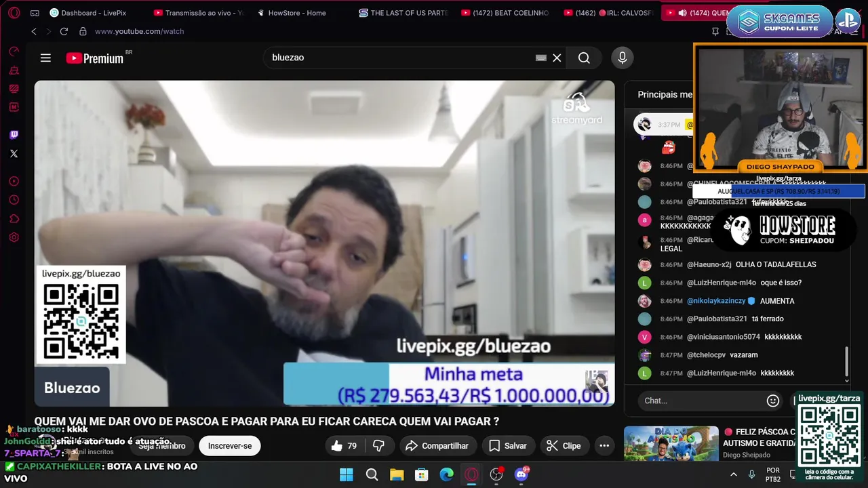868x488 pixels.
Task: Click taskbar microphone tray icon
Action: pos(751,474)
